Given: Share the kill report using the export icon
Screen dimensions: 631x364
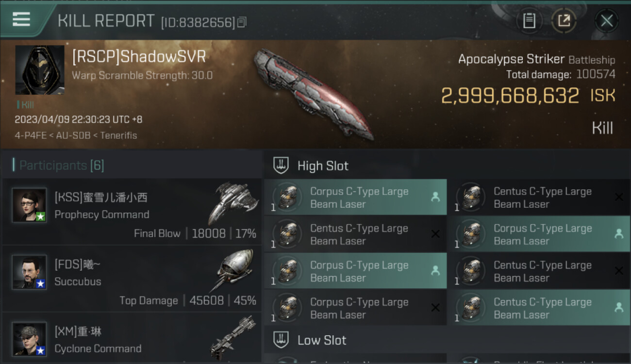Looking at the screenshot, I should point(564,21).
